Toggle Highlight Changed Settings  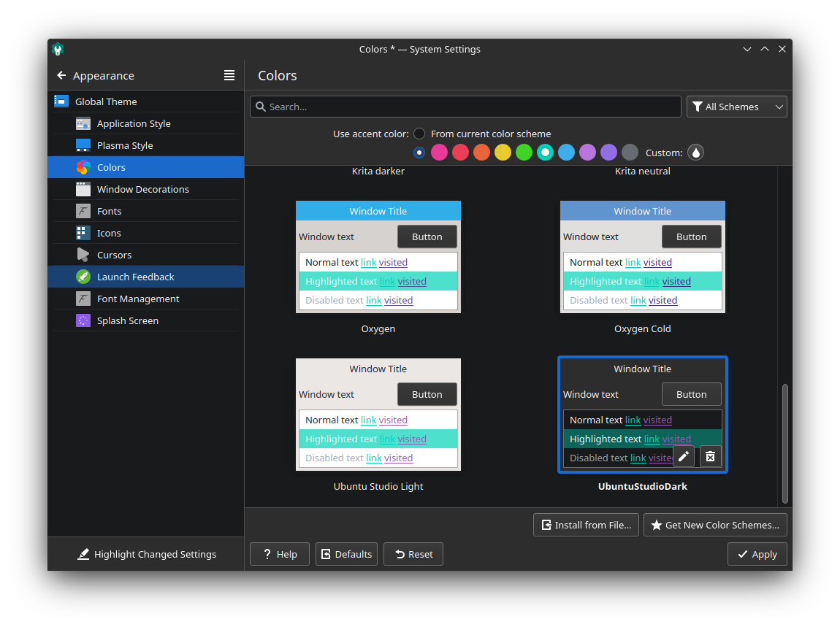146,554
